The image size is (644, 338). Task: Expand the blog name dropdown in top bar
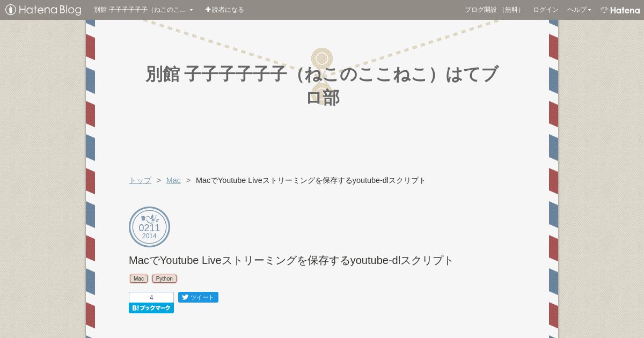click(143, 10)
